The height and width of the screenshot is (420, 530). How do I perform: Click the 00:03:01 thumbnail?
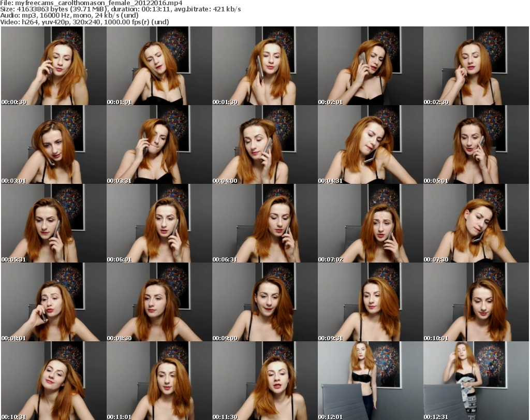(53, 144)
